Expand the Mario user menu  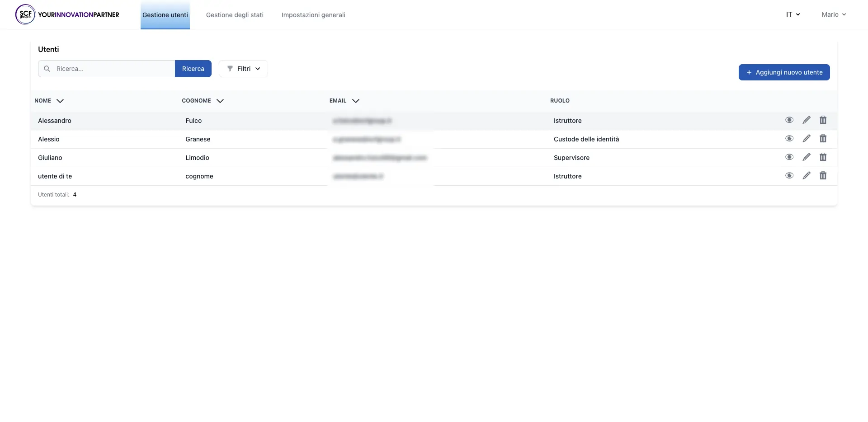point(834,14)
